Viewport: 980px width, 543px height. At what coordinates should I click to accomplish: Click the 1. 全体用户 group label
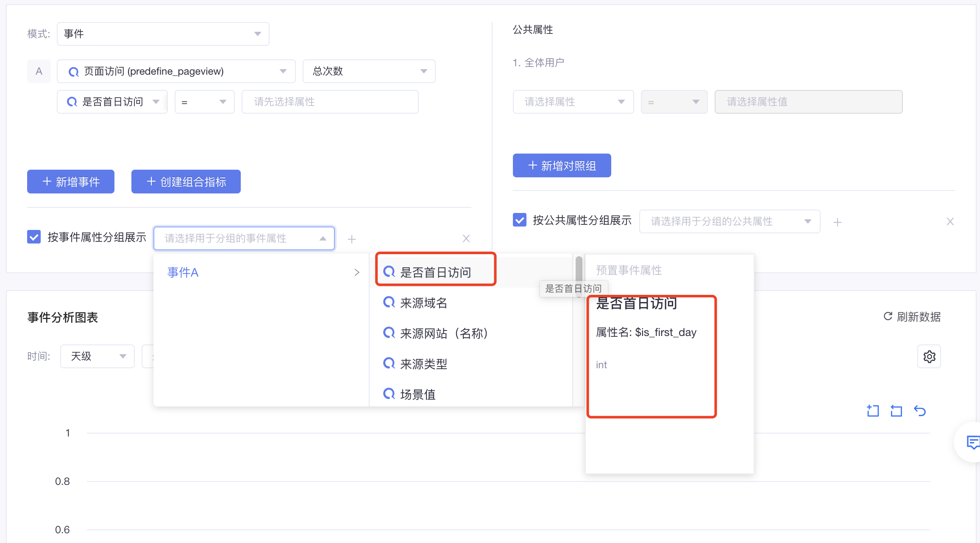538,63
